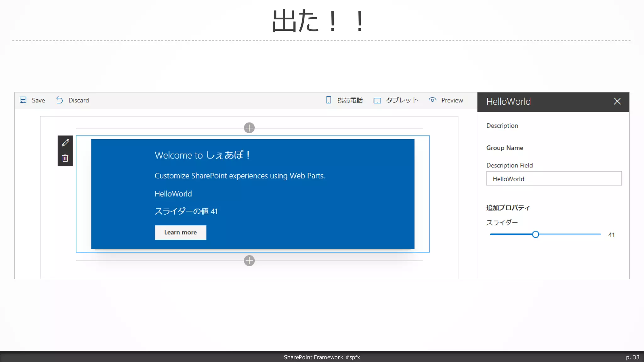Click the Save label in the toolbar

38,100
